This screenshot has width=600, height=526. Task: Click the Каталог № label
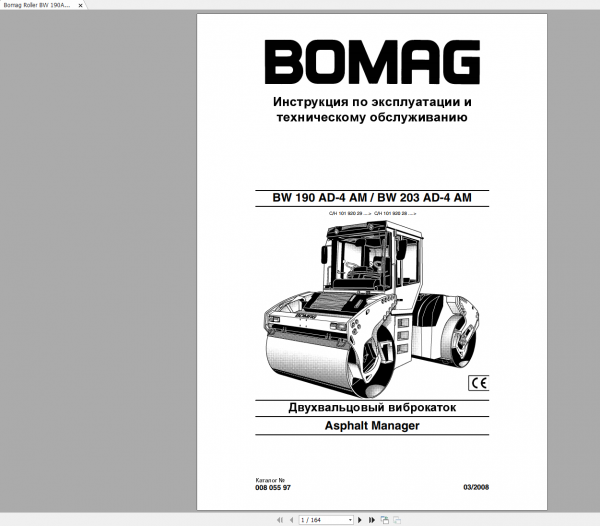[x=270, y=480]
